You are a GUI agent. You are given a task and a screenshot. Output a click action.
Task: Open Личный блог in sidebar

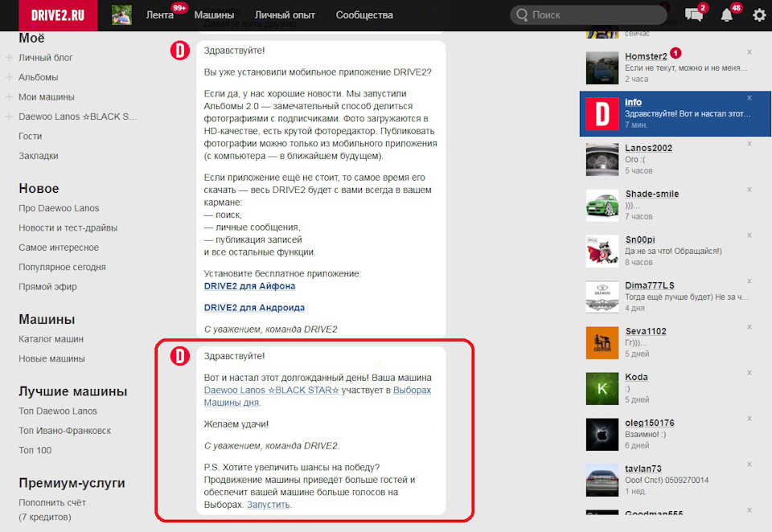pos(46,58)
